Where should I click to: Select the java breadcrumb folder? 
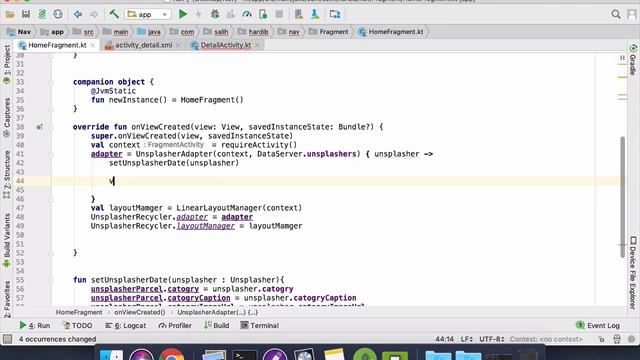pyautogui.click(x=149, y=32)
